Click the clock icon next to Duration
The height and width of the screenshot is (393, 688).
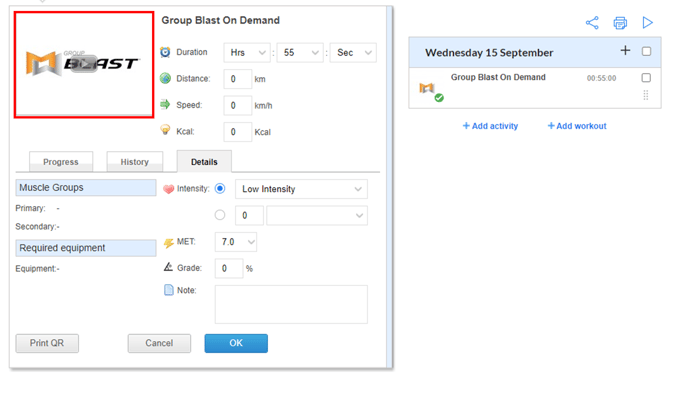[165, 52]
